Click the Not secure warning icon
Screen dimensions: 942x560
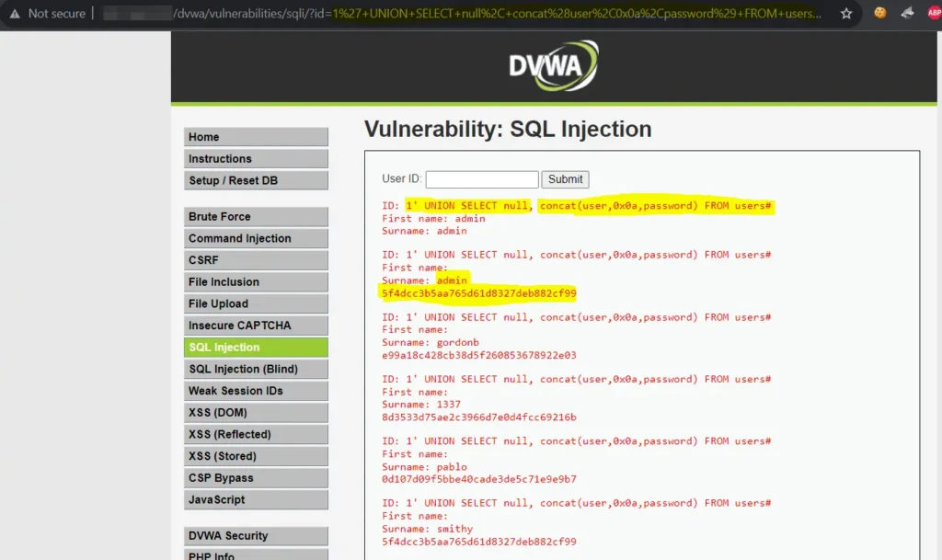coord(15,13)
